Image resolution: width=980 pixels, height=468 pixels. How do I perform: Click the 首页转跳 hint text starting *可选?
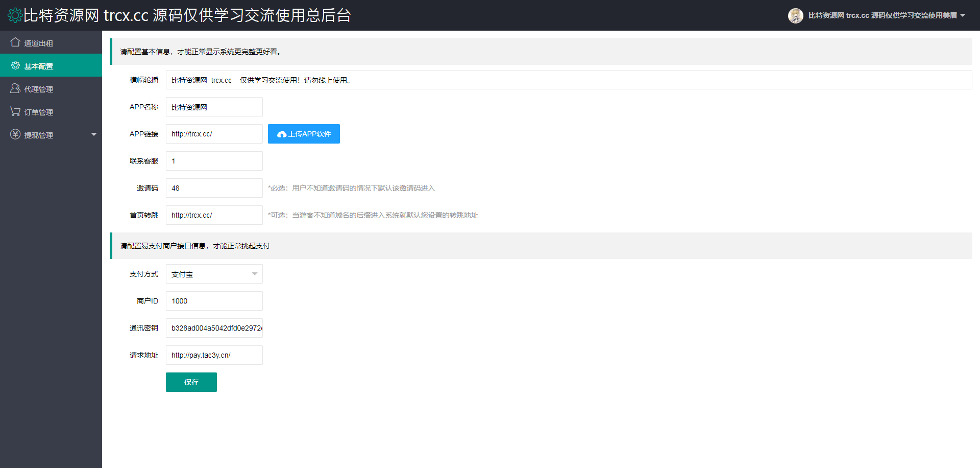373,215
